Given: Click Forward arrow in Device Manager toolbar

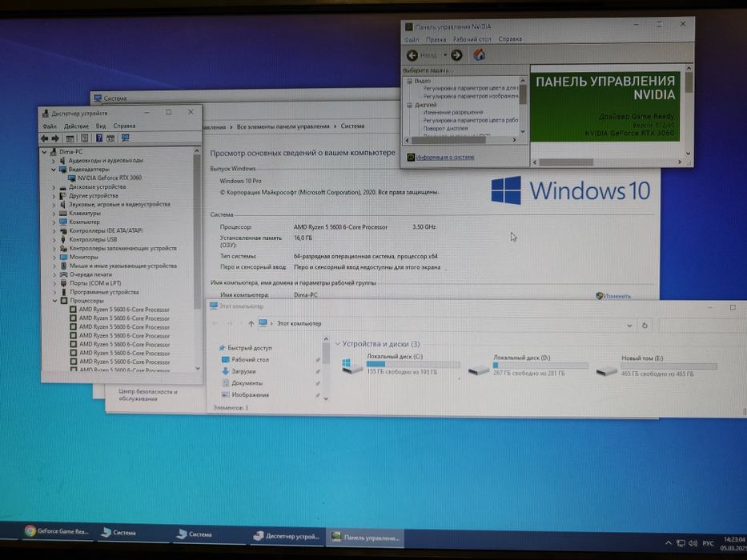Looking at the screenshot, I should [x=55, y=138].
